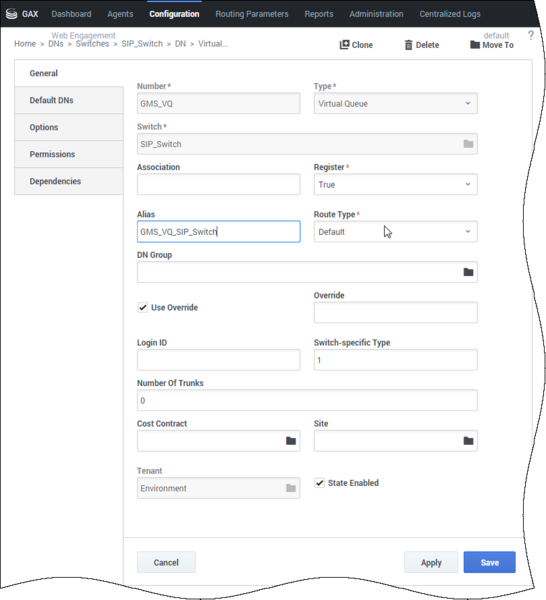Open the Type dropdown showing Virtual Queue
Image resolution: width=546 pixels, height=600 pixels.
pos(396,103)
